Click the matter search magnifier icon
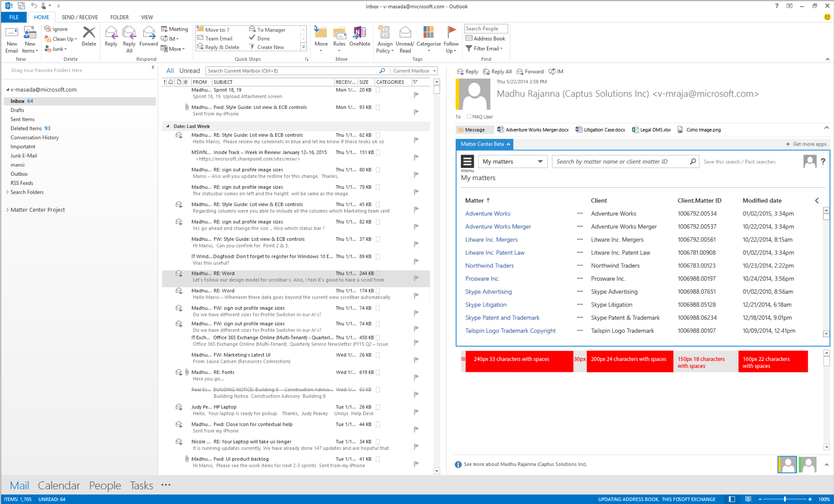Image resolution: width=834 pixels, height=504 pixels. click(693, 161)
